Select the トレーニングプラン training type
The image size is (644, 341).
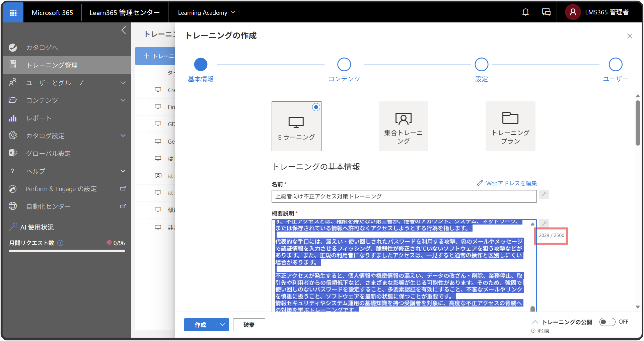tap(510, 126)
